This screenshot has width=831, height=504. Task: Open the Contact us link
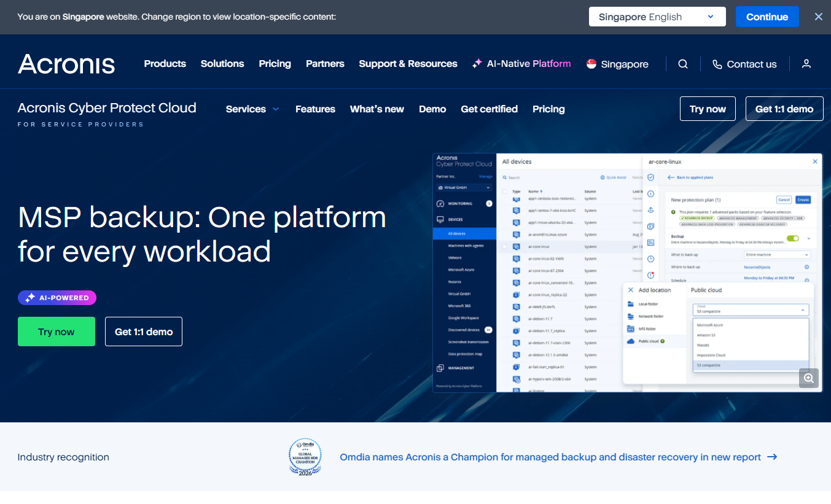pyautogui.click(x=744, y=64)
